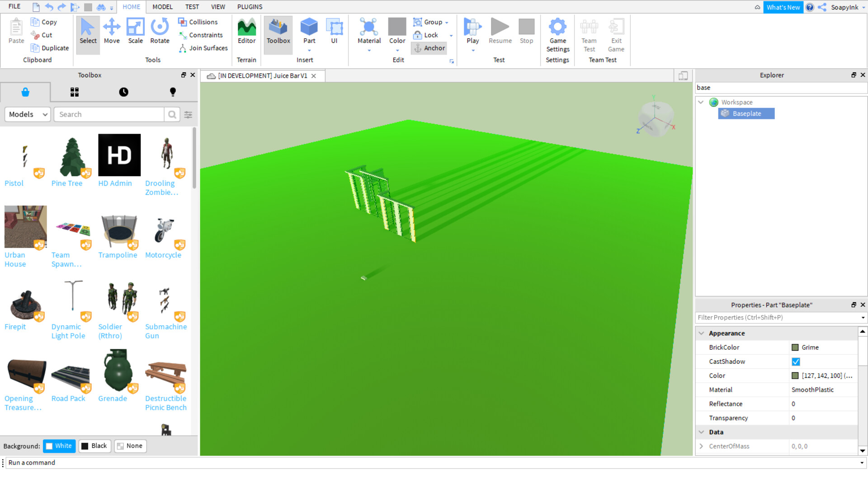Click the Part insert icon
Screen dimensions: 868x488
click(x=309, y=28)
